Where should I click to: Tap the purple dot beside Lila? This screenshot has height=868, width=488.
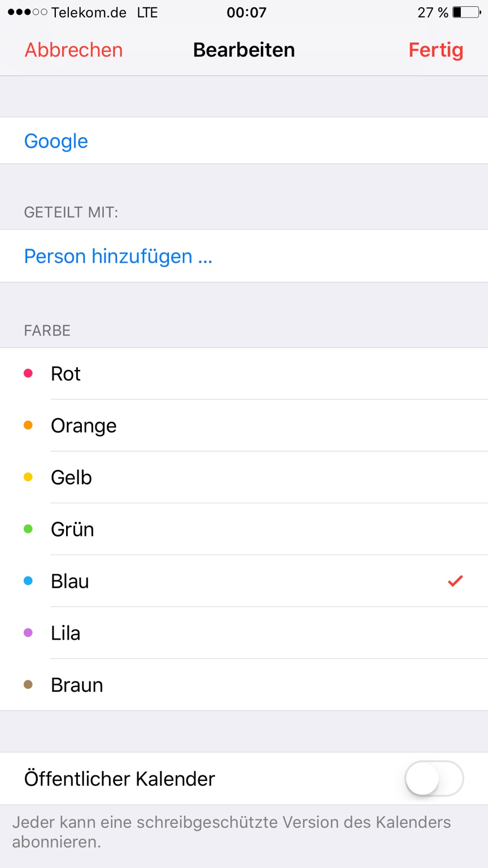(x=27, y=632)
